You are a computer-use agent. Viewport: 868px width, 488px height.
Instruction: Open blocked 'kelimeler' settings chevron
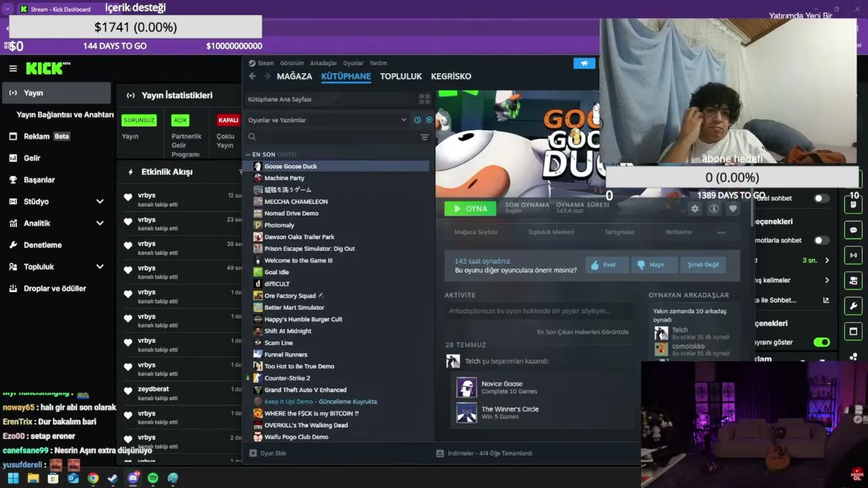[x=827, y=280]
